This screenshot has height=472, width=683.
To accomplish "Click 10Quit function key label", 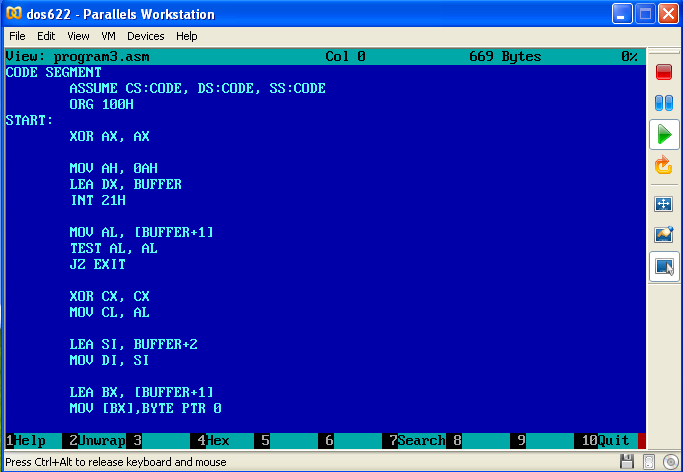I will click(605, 441).
